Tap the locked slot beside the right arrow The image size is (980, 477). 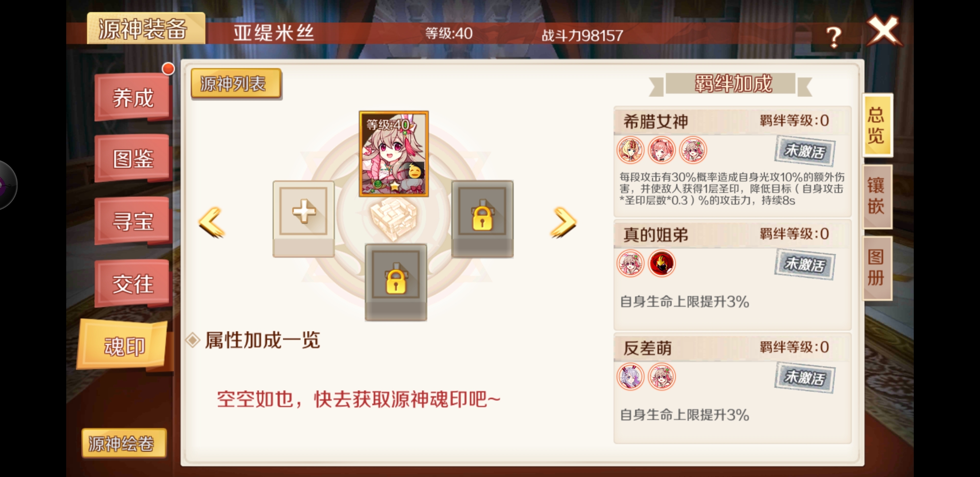tap(482, 219)
